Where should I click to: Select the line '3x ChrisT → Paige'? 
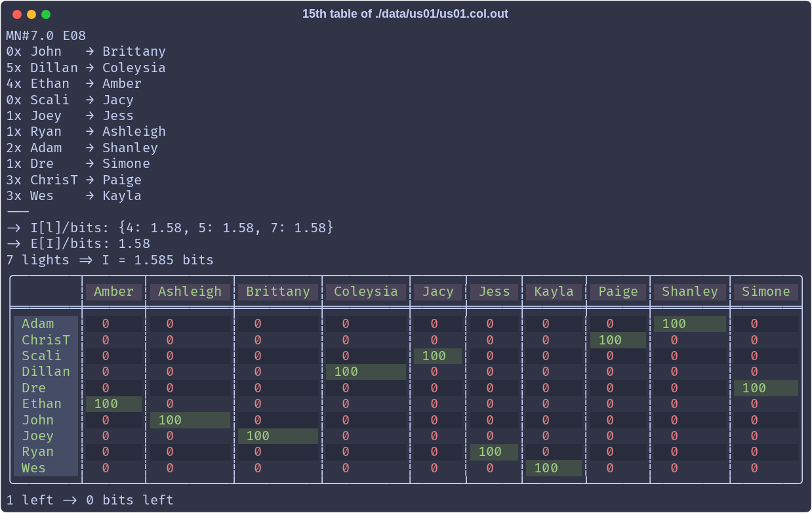coord(74,180)
